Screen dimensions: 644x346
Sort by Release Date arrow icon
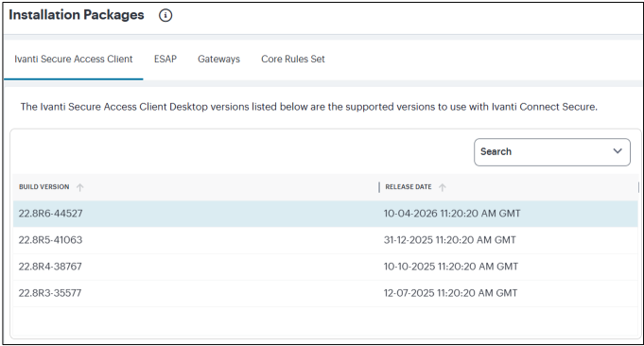443,187
